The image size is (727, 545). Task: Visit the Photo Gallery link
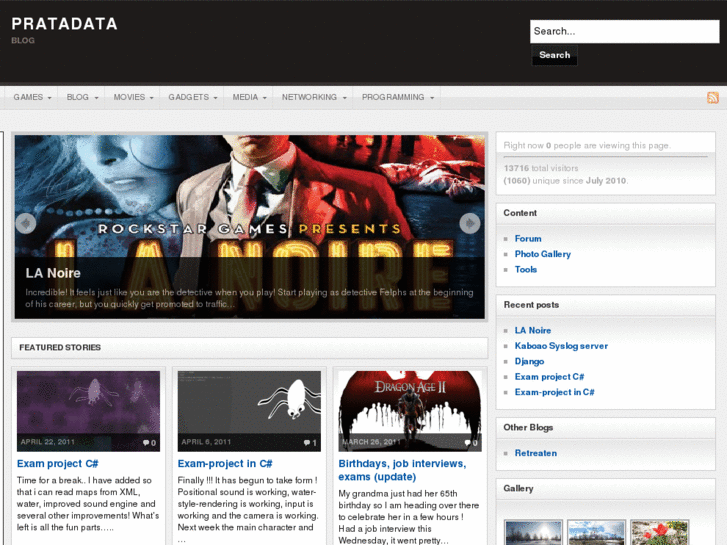(543, 254)
